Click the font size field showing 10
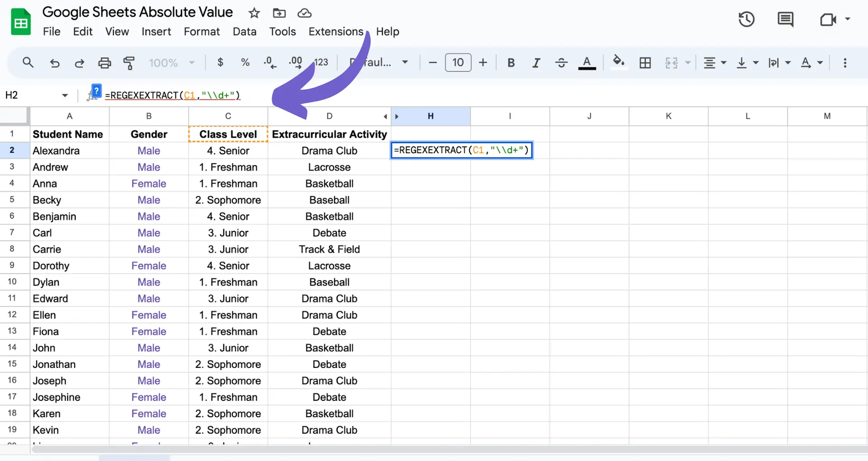The image size is (868, 461). tap(458, 62)
